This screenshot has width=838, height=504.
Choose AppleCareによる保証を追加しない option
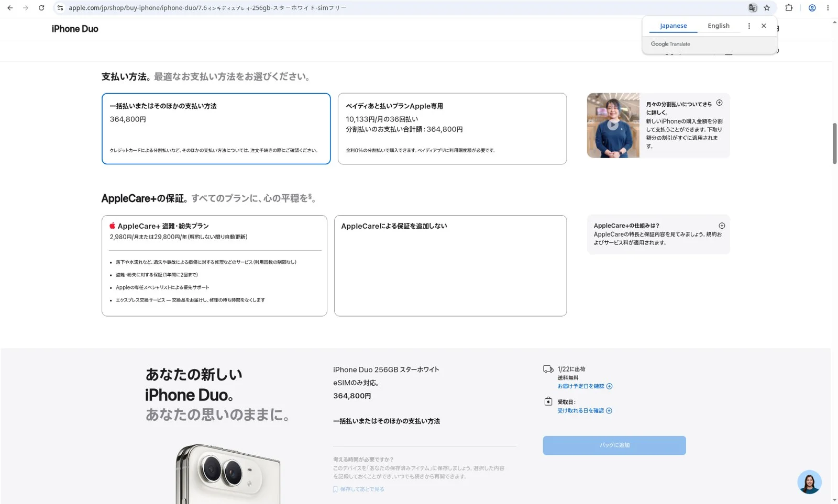click(x=450, y=266)
